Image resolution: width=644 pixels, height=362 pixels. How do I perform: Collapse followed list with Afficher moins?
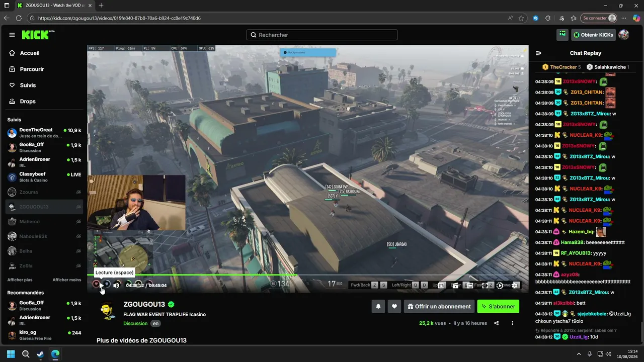67,280
